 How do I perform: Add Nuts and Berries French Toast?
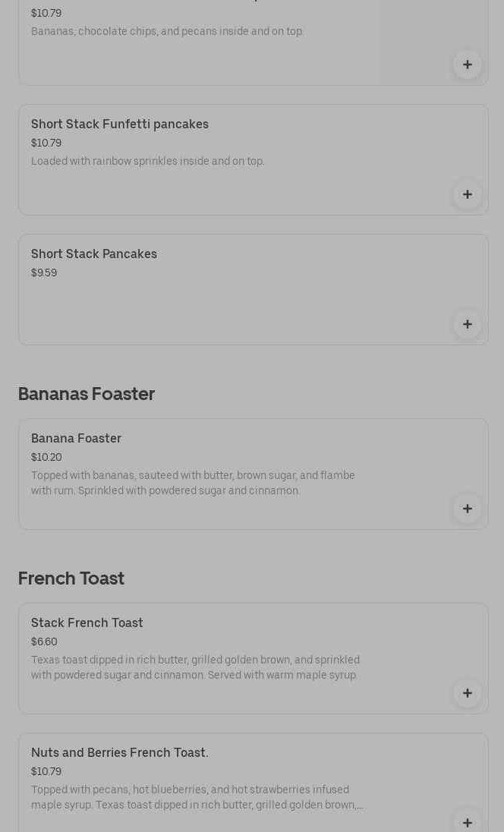(x=467, y=821)
